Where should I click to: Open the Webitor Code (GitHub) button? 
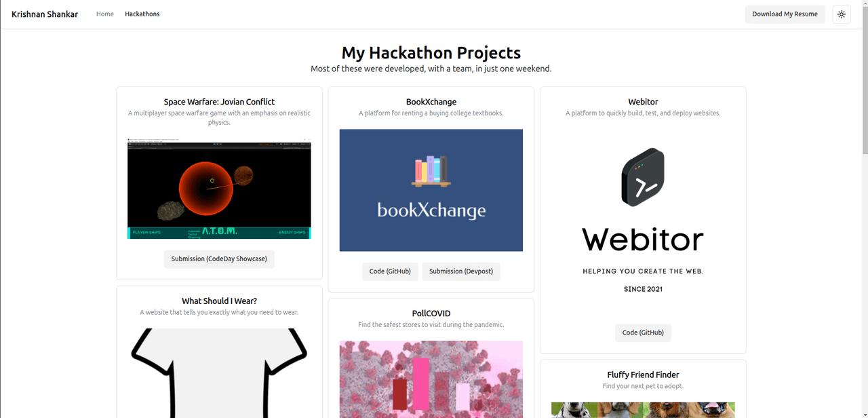click(x=643, y=332)
